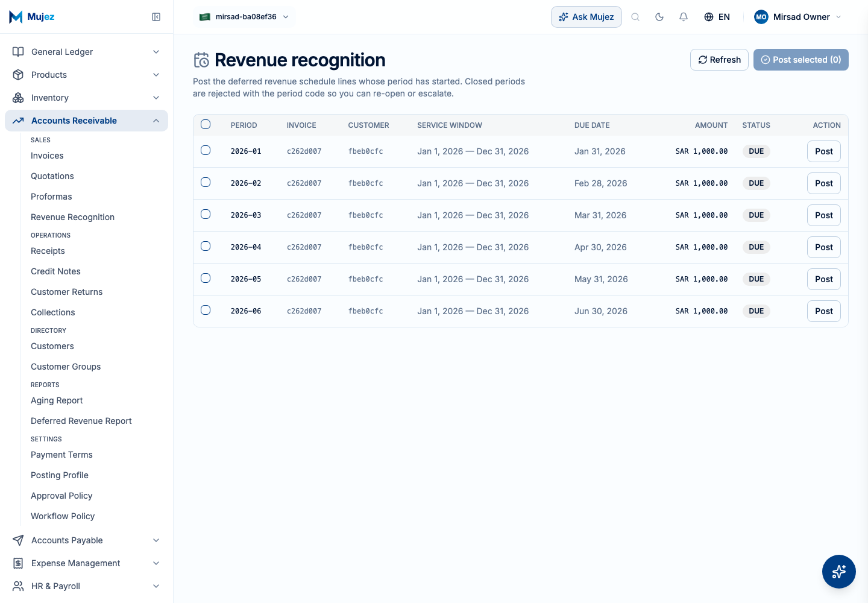Open Revenue Recognition sidebar item
This screenshot has width=868, height=603.
point(72,217)
